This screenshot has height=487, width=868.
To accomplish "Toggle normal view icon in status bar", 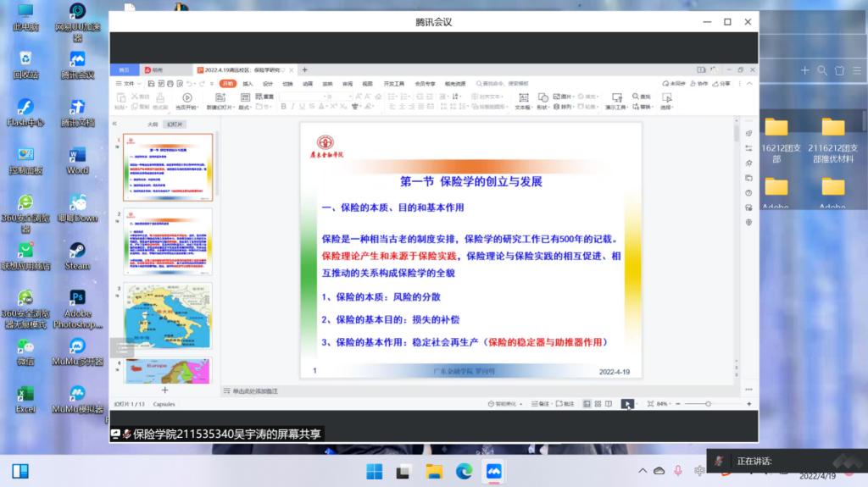I will tap(587, 404).
